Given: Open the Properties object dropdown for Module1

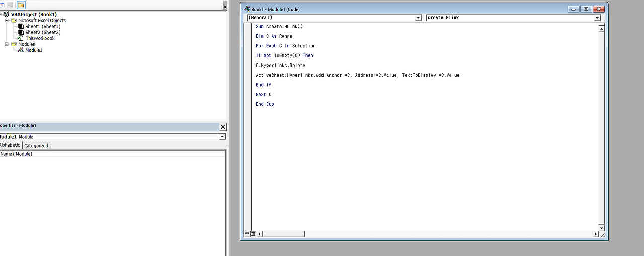Looking at the screenshot, I should coord(222,137).
